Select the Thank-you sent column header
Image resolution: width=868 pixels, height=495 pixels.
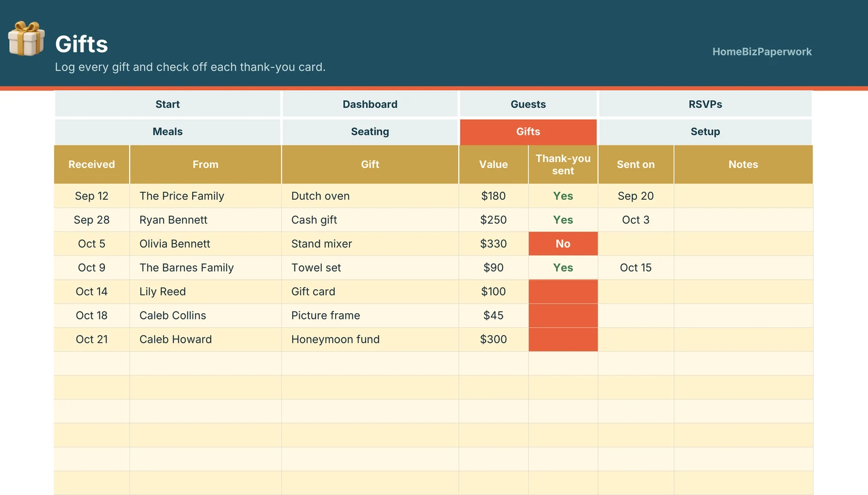pyautogui.click(x=563, y=164)
